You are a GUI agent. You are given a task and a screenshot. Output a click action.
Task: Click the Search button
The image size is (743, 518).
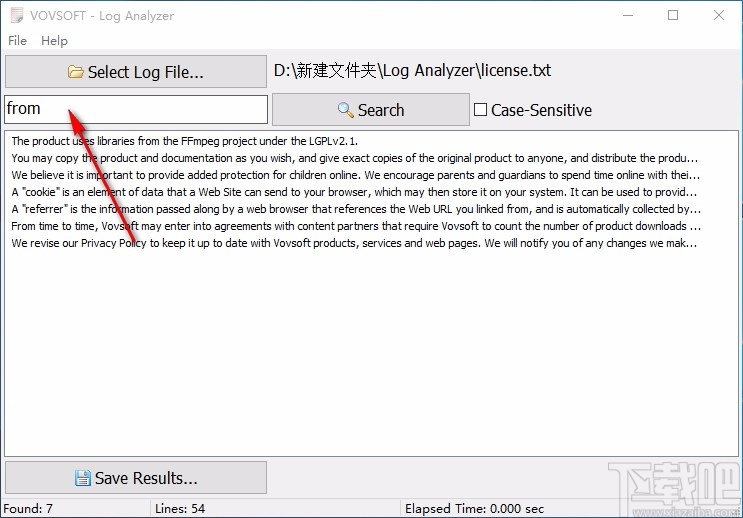(x=371, y=110)
